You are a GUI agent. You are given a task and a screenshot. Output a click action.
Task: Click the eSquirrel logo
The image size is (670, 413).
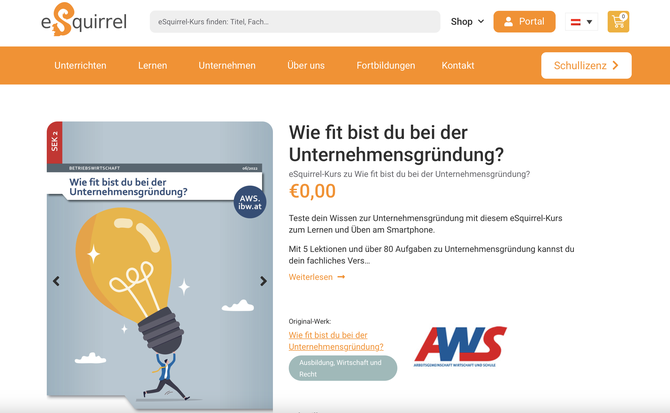84,20
